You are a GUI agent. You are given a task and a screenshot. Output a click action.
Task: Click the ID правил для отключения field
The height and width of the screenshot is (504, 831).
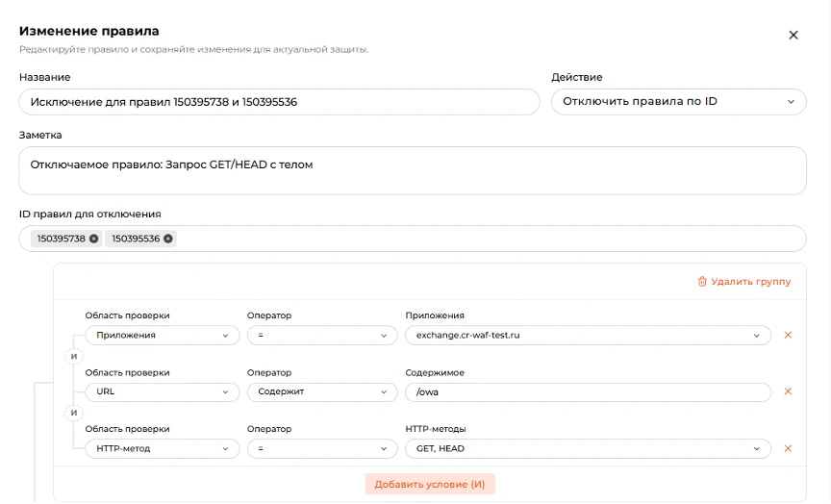pyautogui.click(x=413, y=239)
